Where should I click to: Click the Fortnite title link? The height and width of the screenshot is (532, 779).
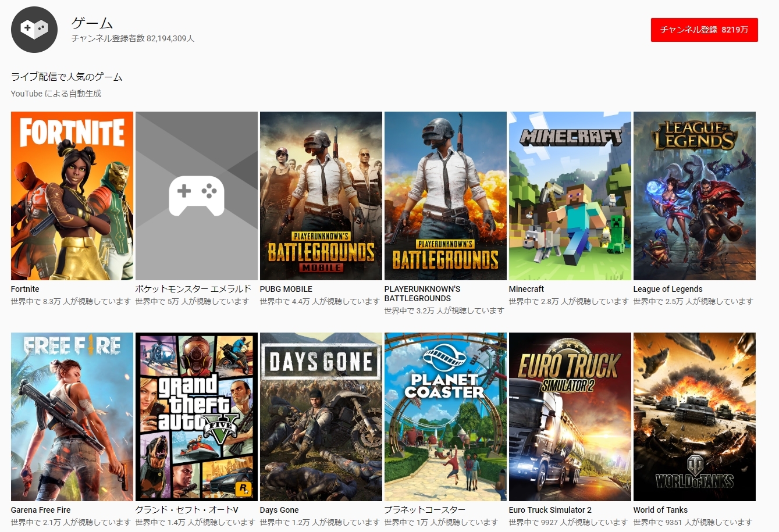25,289
